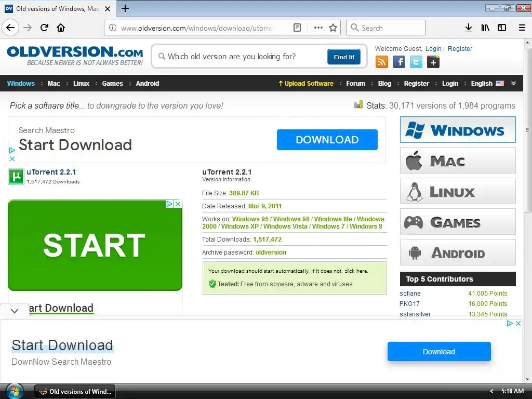
Task: Select the Linux category sidebar button
Action: [x=458, y=191]
